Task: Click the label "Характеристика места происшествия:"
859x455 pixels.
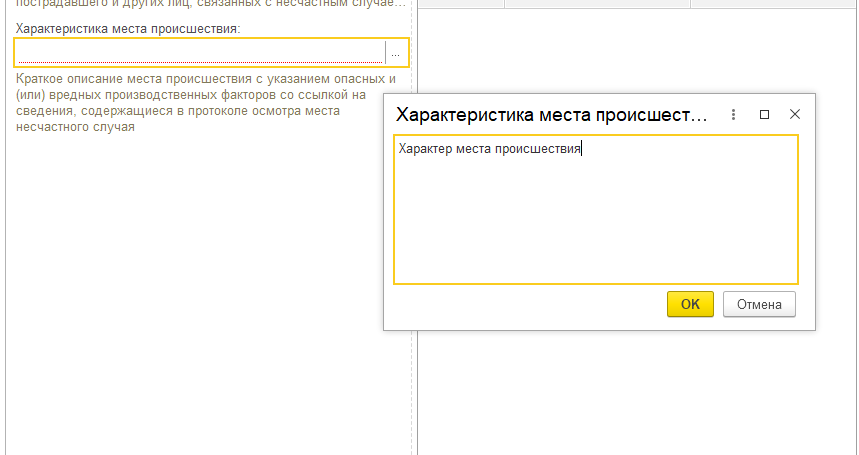Action: tap(128, 28)
